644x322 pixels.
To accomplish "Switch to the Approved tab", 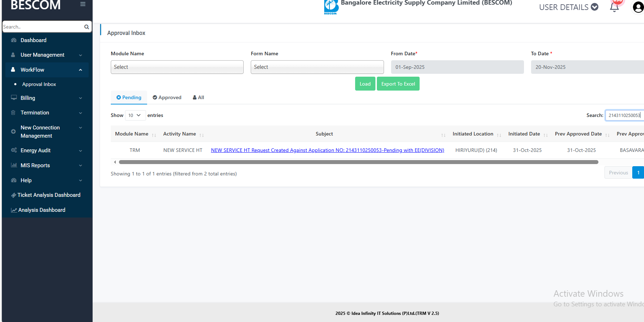I will pos(167,97).
